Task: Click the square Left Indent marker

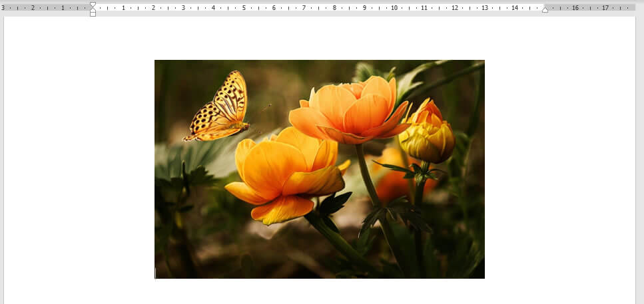Action: pyautogui.click(x=93, y=13)
